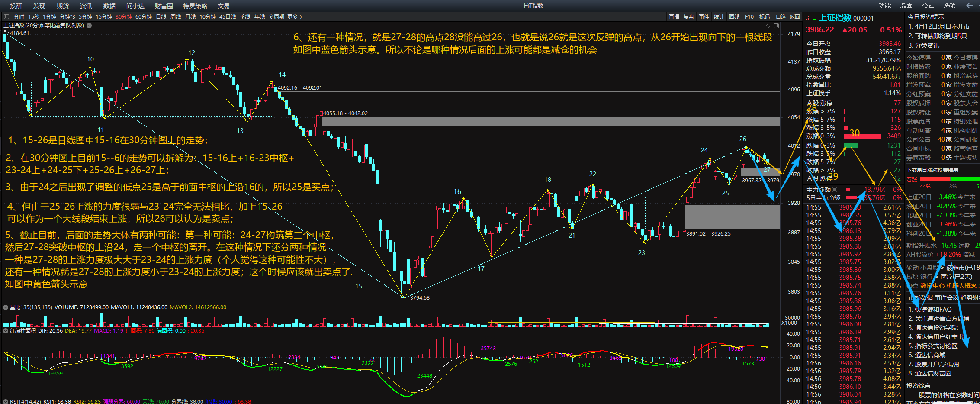
Task: Click the 返回 button
Action: pos(795,17)
